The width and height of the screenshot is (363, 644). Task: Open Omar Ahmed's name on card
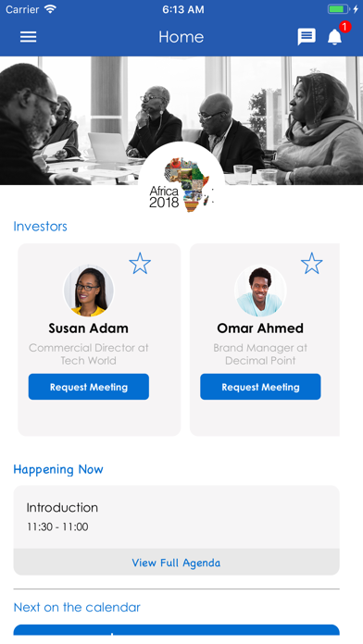coord(260,328)
